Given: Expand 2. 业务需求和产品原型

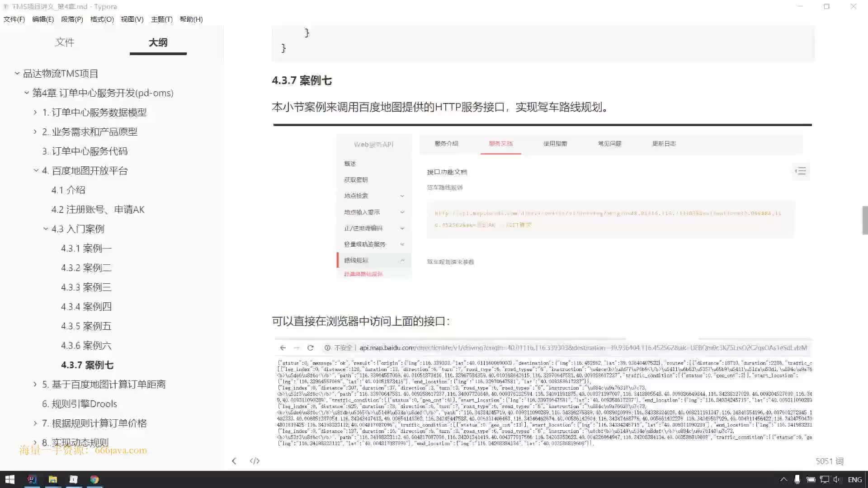Looking at the screenshot, I should [35, 131].
